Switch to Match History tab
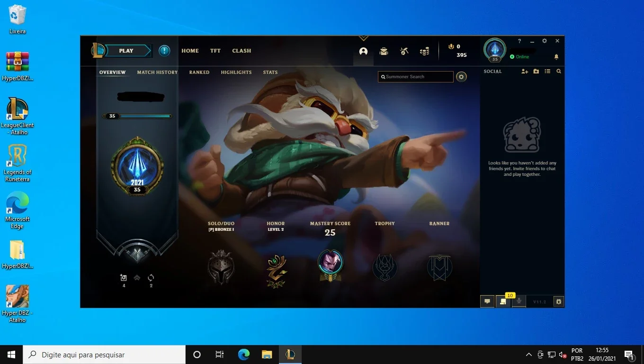The image size is (644, 364). 157,73
